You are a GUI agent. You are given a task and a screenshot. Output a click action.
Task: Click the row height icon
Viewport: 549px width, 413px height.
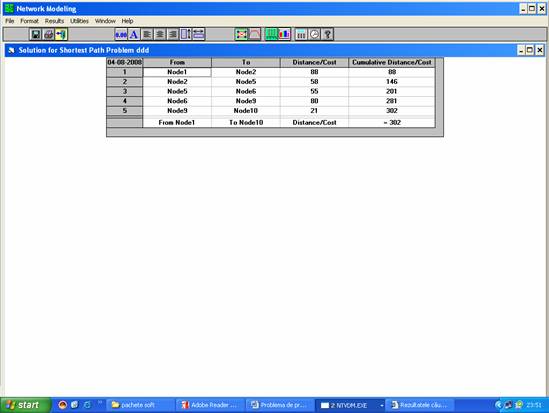coord(186,34)
